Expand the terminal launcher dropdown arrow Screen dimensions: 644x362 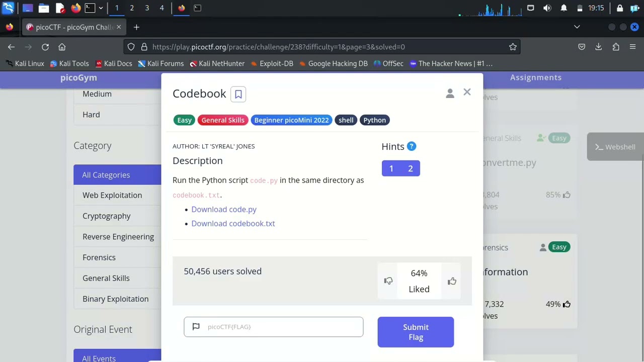(101, 8)
